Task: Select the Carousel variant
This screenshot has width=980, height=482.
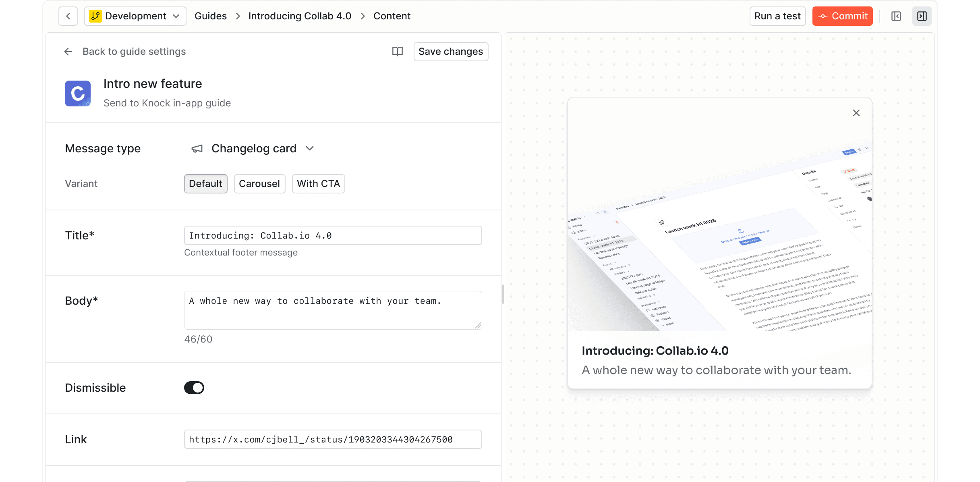Action: click(x=259, y=184)
